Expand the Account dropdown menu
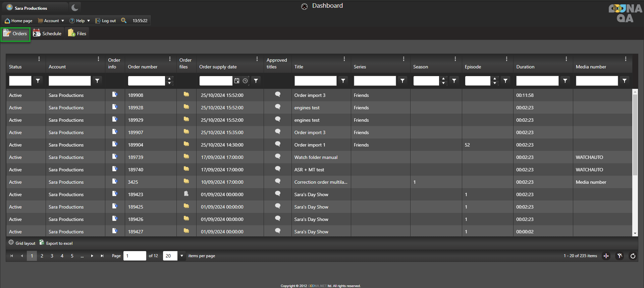Viewport: 644px width, 288px height. coord(51,21)
